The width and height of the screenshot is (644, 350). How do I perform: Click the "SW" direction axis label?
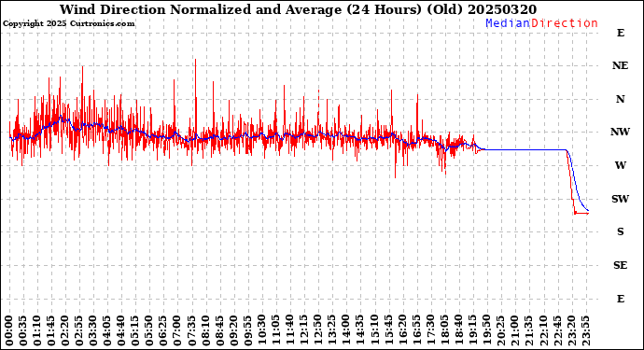[x=620, y=199]
